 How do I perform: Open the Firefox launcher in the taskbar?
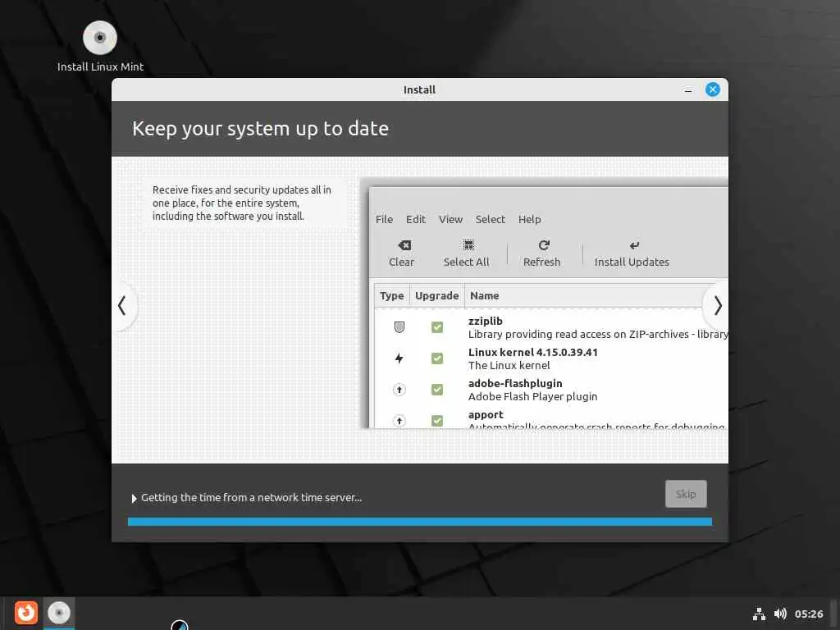click(x=25, y=613)
